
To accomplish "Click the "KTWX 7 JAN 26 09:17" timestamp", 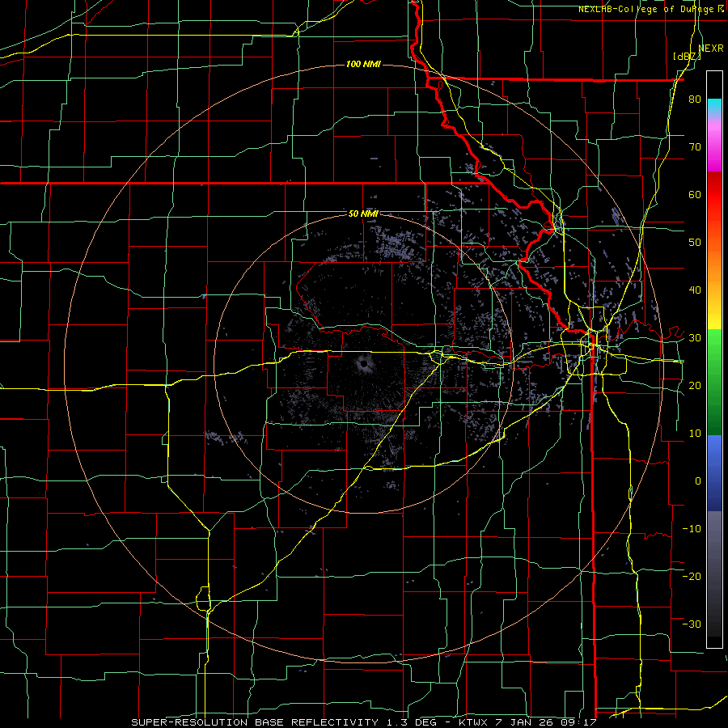I will pyautogui.click(x=527, y=722).
